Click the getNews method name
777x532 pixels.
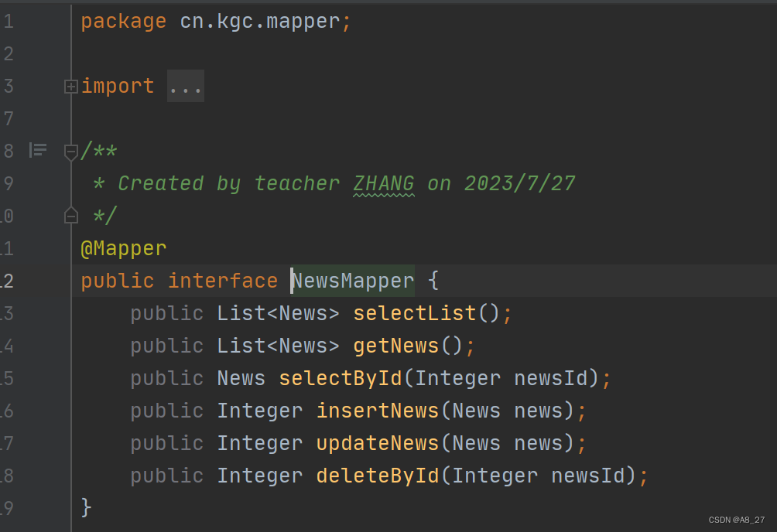tap(395, 345)
